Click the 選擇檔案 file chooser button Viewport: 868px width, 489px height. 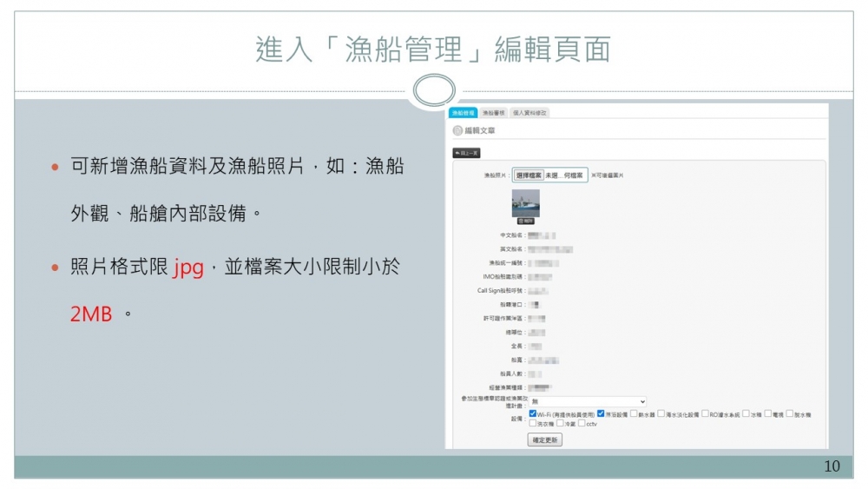pos(529,175)
